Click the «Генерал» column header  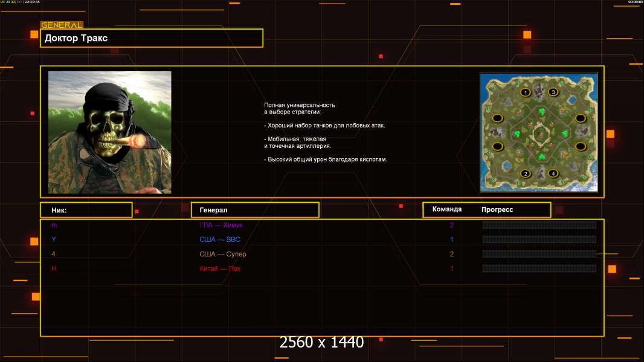click(254, 210)
